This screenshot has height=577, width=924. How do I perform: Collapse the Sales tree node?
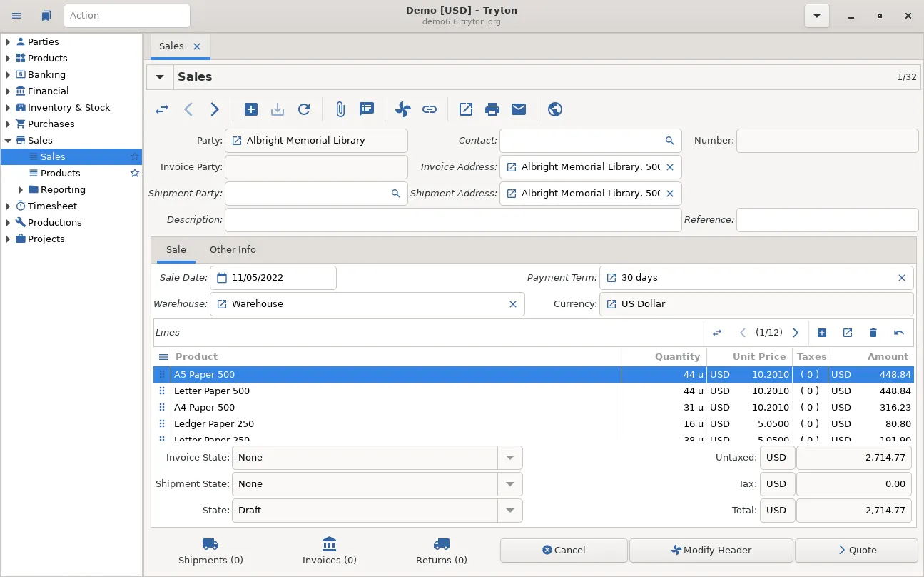click(x=8, y=140)
